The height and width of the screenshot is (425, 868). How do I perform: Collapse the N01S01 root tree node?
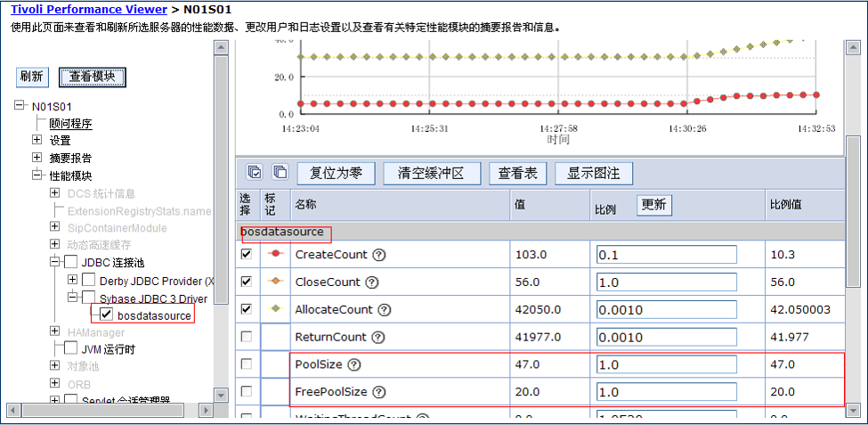pos(20,105)
